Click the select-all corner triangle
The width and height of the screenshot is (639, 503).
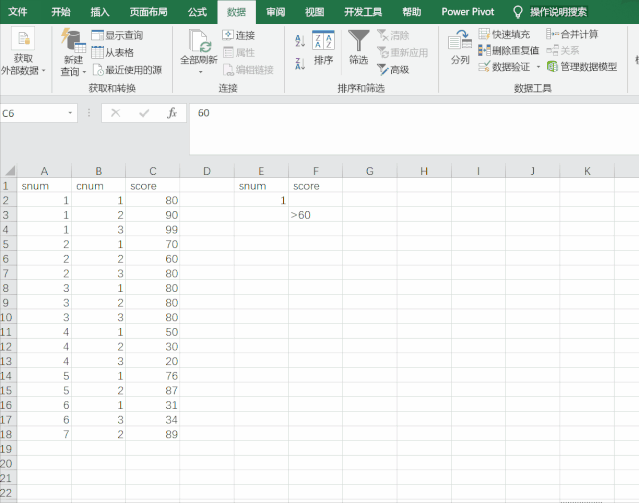[x=10, y=171]
